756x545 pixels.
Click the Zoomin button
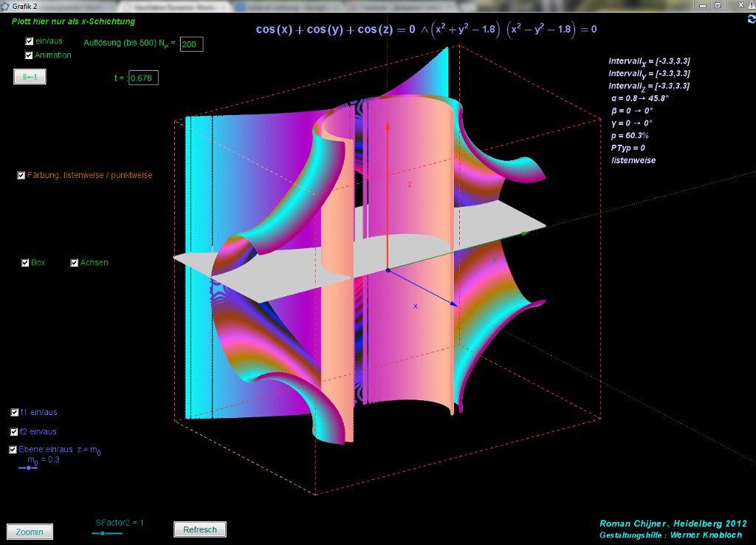[30, 532]
